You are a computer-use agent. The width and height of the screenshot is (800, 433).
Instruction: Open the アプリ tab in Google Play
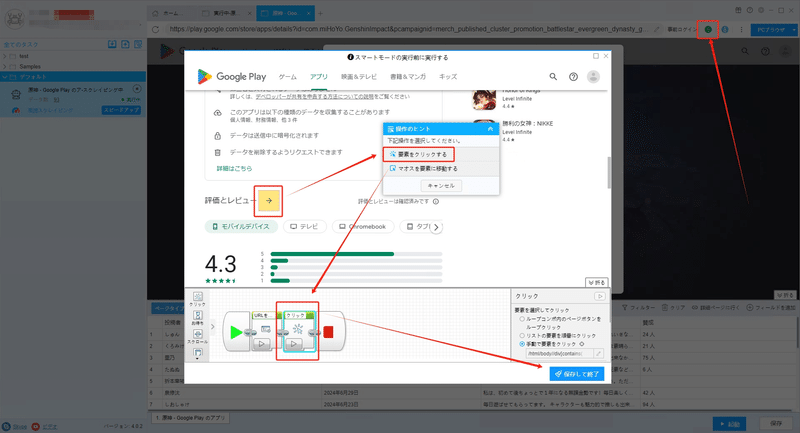319,77
